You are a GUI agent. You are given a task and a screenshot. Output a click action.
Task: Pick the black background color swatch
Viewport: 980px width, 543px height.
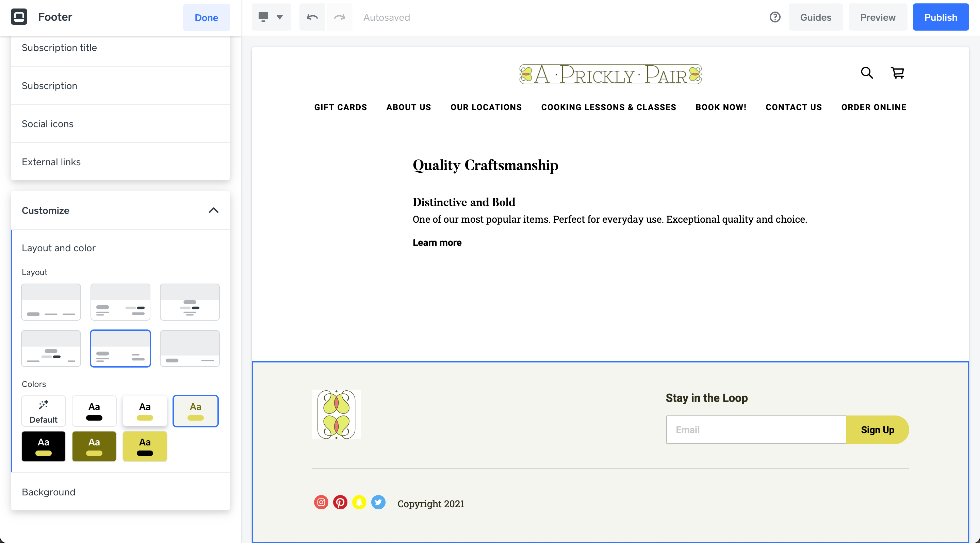[x=43, y=446]
